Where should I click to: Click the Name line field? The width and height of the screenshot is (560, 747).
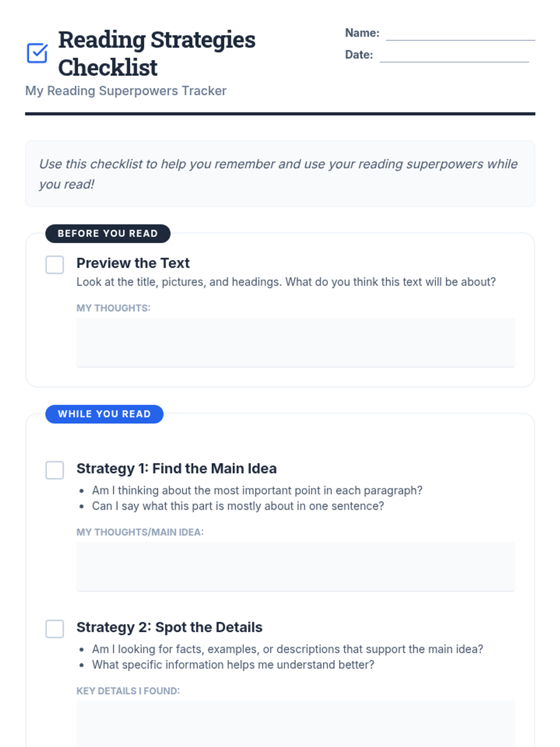click(460, 34)
